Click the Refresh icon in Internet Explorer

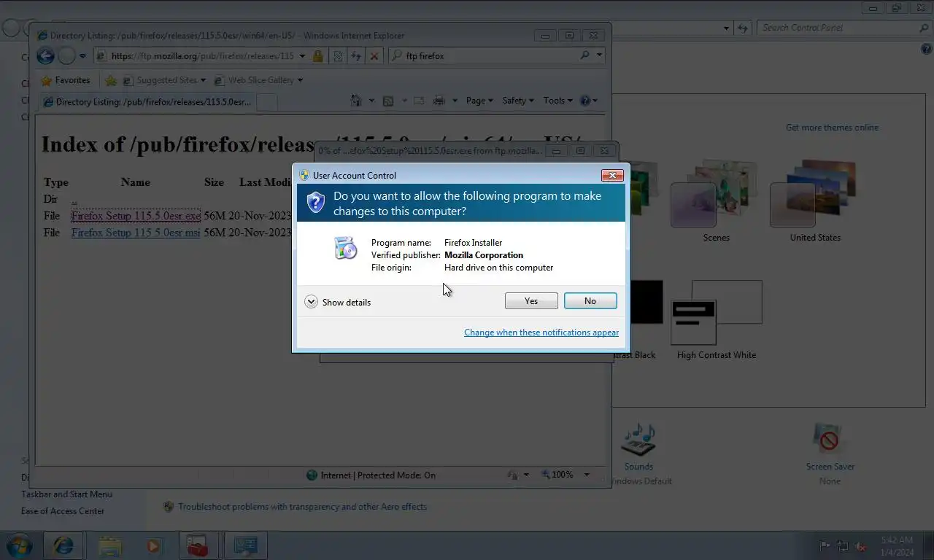356,55
